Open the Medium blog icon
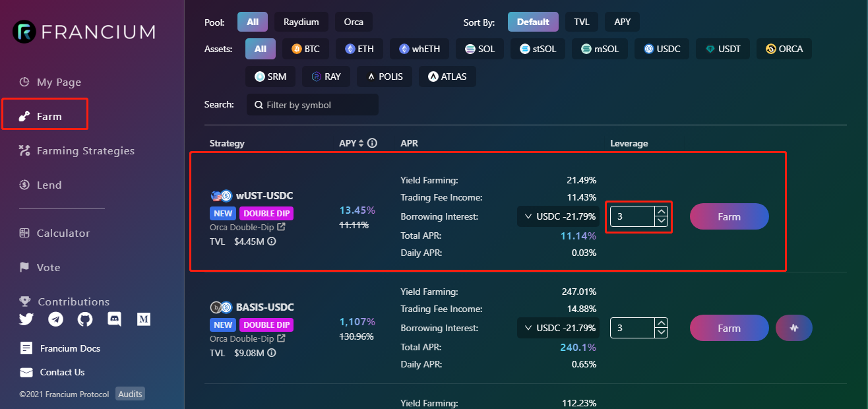 [x=144, y=319]
